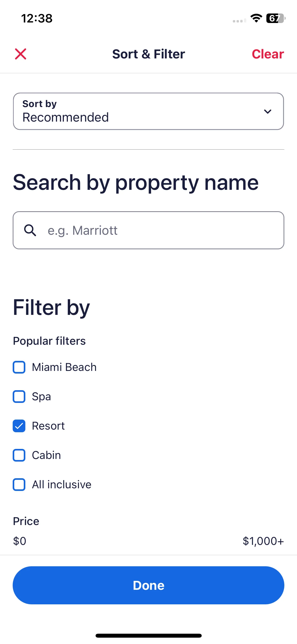Tap the Popular filters heading
The height and width of the screenshot is (644, 297).
49,341
